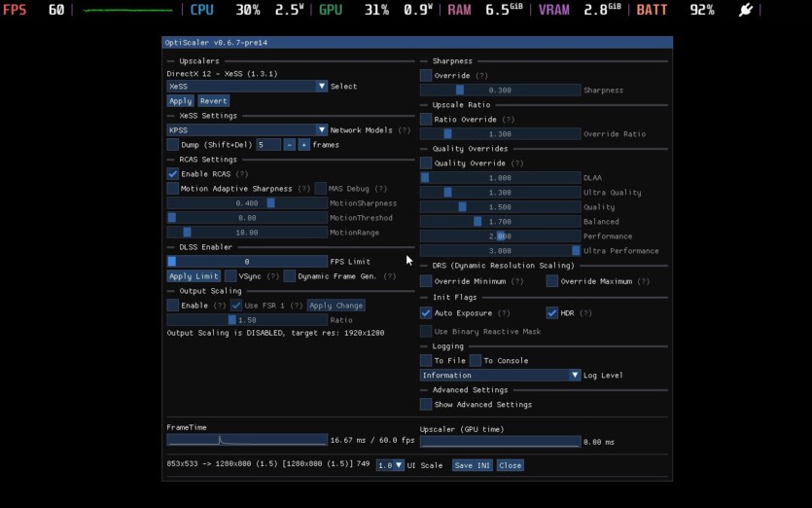Open the Sharpness Override help (?) marker
This screenshot has height=508, width=812.
click(481, 76)
